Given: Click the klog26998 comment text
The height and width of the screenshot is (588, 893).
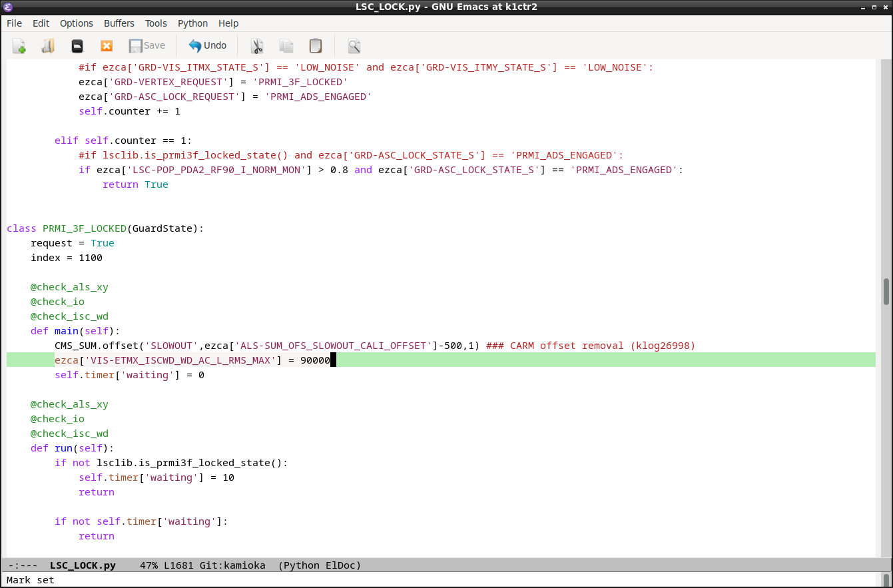Looking at the screenshot, I should coord(591,346).
